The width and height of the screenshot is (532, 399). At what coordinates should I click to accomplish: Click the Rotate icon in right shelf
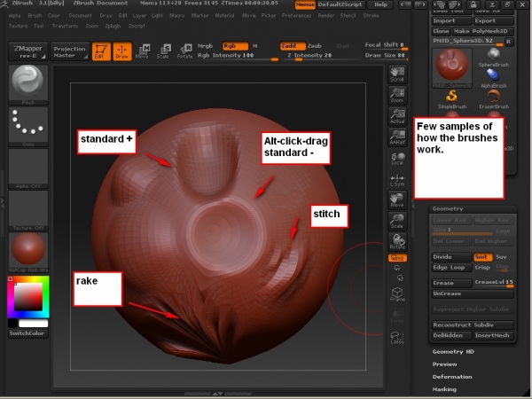[397, 241]
